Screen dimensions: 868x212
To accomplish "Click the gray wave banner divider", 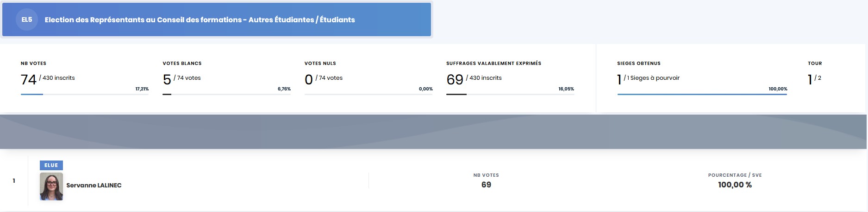I will pos(434,132).
